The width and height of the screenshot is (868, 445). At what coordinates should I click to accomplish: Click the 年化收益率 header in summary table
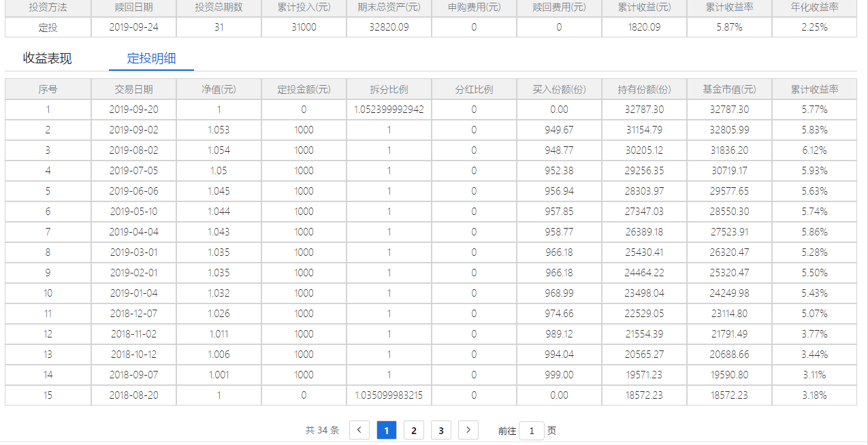814,7
